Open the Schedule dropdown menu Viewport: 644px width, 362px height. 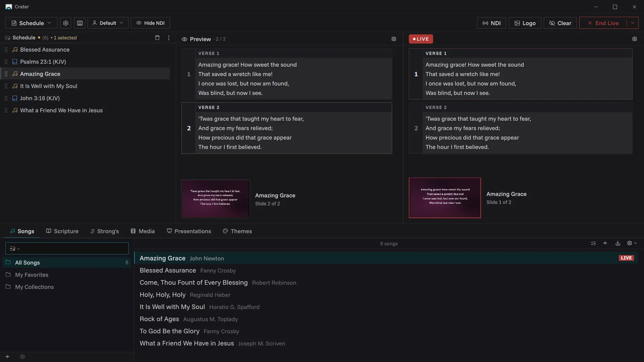tap(31, 23)
